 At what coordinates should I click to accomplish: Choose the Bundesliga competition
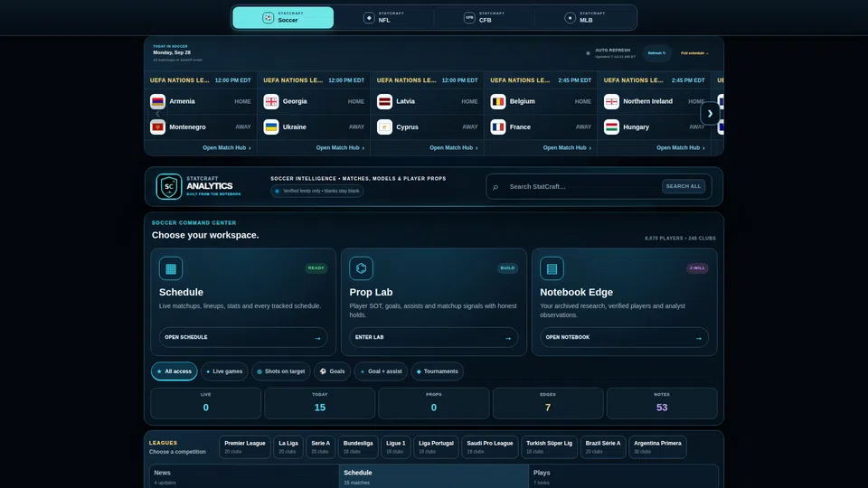358,447
